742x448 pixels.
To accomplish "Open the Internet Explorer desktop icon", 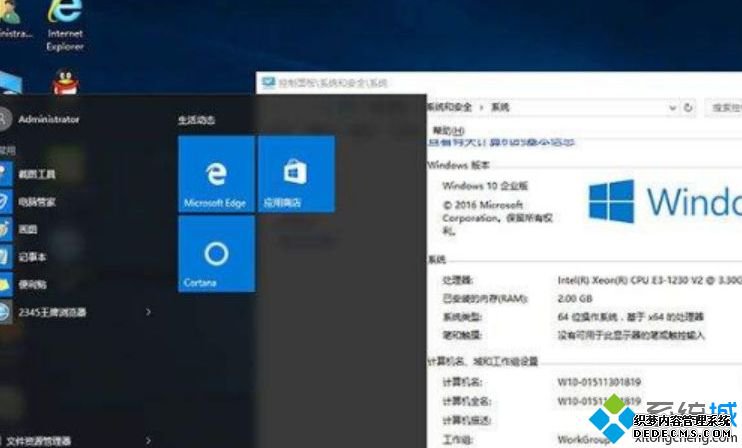I will (65, 26).
